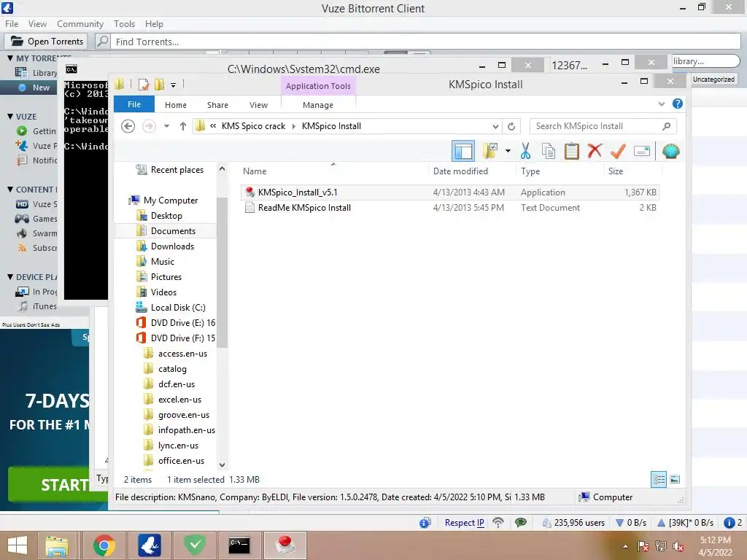Click the Paste clipboard icon in Explorer toolbar

tap(571, 151)
